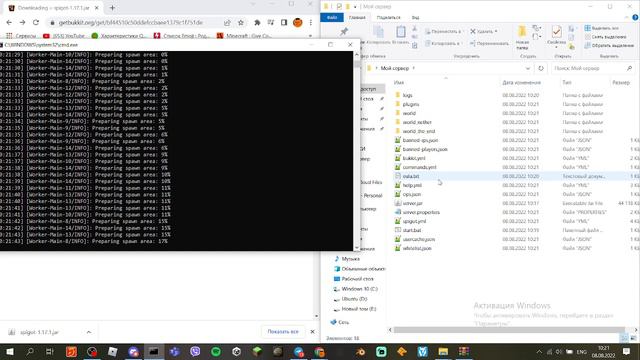Select the server.properties file

421,212
